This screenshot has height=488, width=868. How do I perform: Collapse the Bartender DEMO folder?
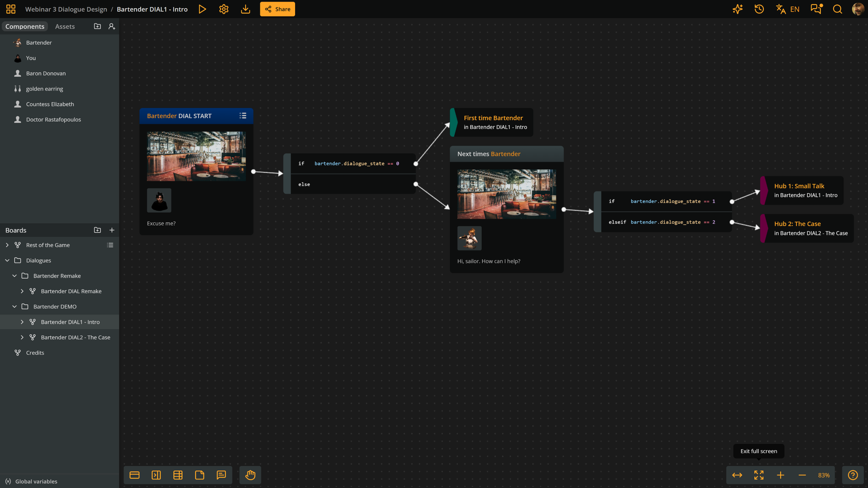point(14,307)
